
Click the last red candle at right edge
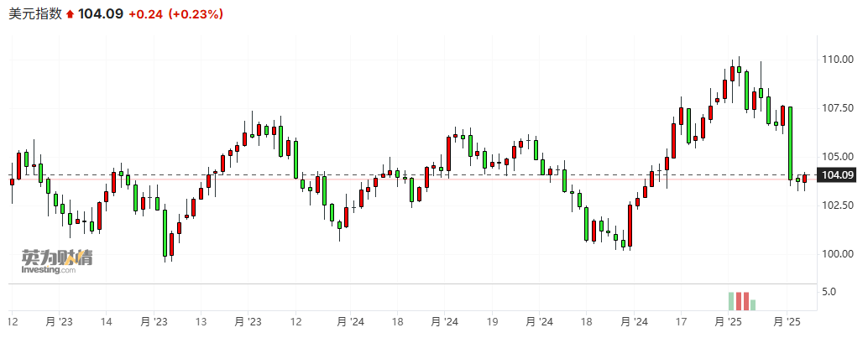point(804,178)
